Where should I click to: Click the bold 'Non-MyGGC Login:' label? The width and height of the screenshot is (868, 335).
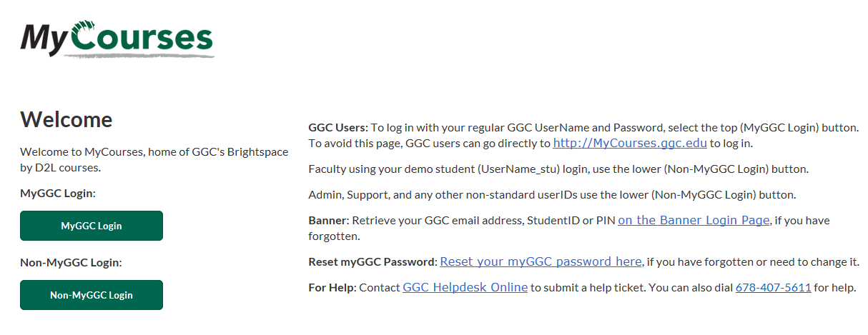tap(71, 262)
